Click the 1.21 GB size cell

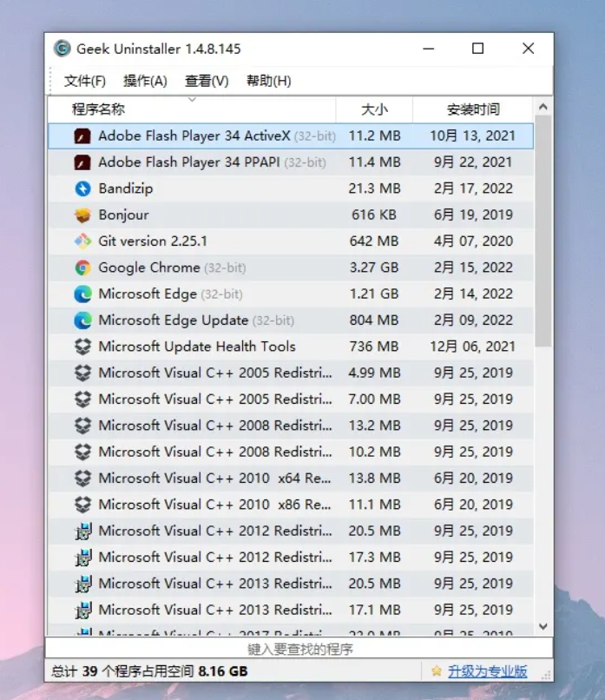pyautogui.click(x=374, y=294)
